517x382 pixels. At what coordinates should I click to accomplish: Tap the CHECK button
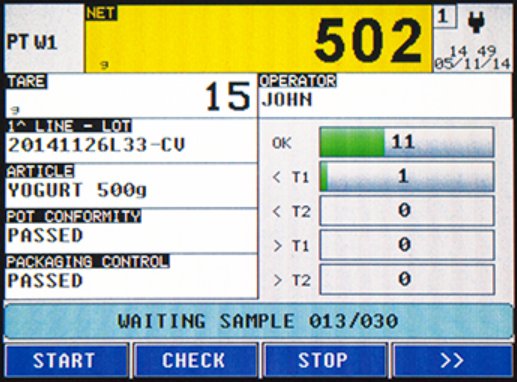click(196, 361)
